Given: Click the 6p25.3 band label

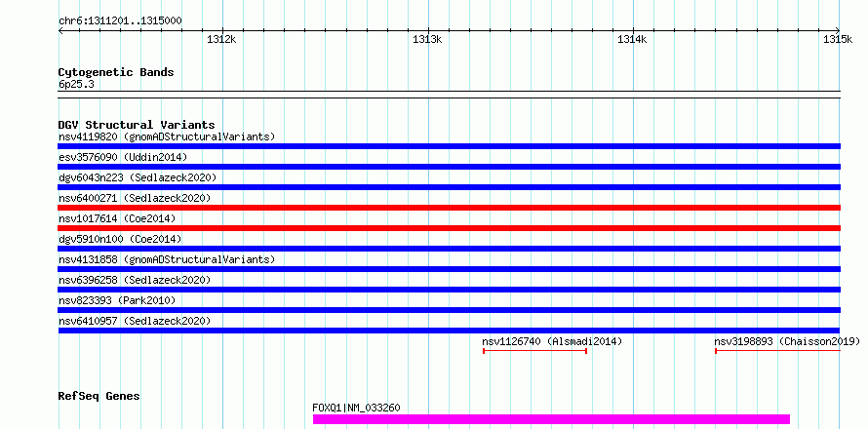Looking at the screenshot, I should pos(76,85).
